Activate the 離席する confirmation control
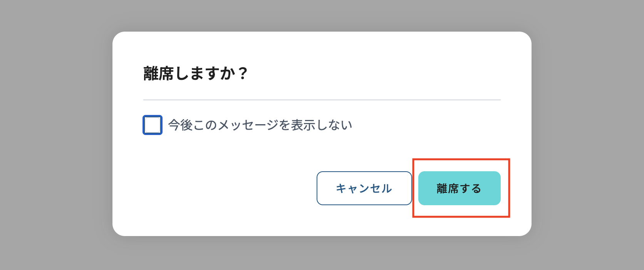Image resolution: width=644 pixels, height=270 pixels. point(459,188)
